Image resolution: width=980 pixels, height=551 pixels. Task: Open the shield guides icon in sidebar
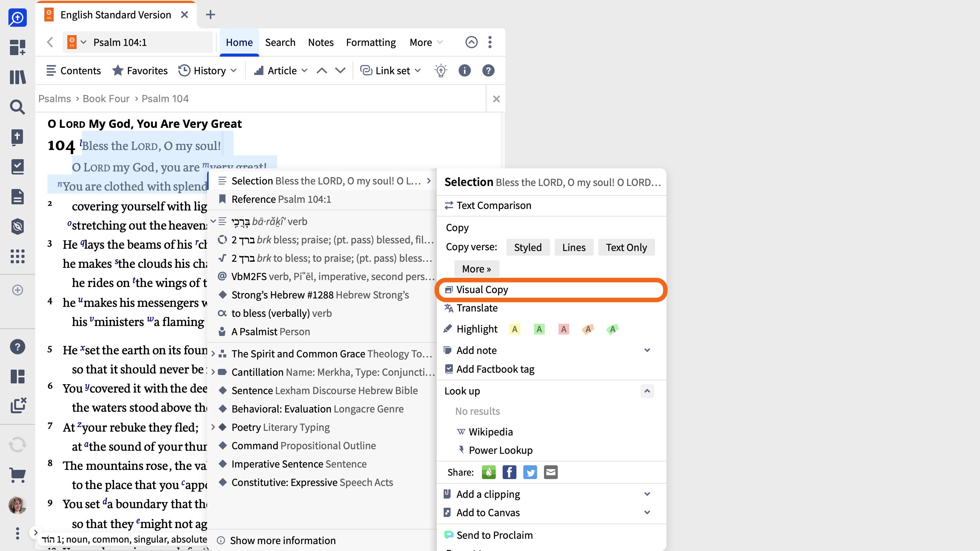pos(17,227)
